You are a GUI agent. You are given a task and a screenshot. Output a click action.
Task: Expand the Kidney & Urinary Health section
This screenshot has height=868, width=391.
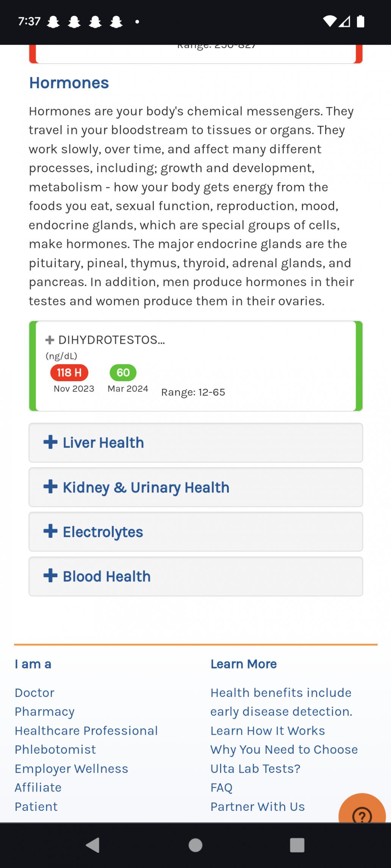click(195, 487)
